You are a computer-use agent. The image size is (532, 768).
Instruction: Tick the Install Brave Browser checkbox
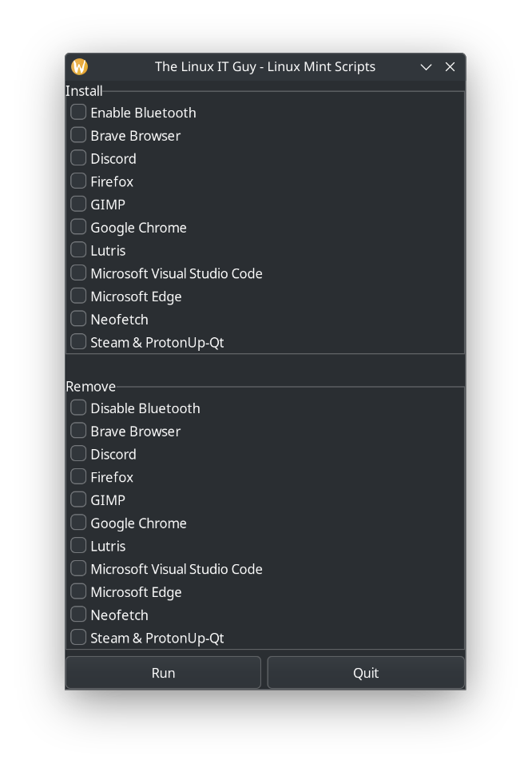pos(78,135)
